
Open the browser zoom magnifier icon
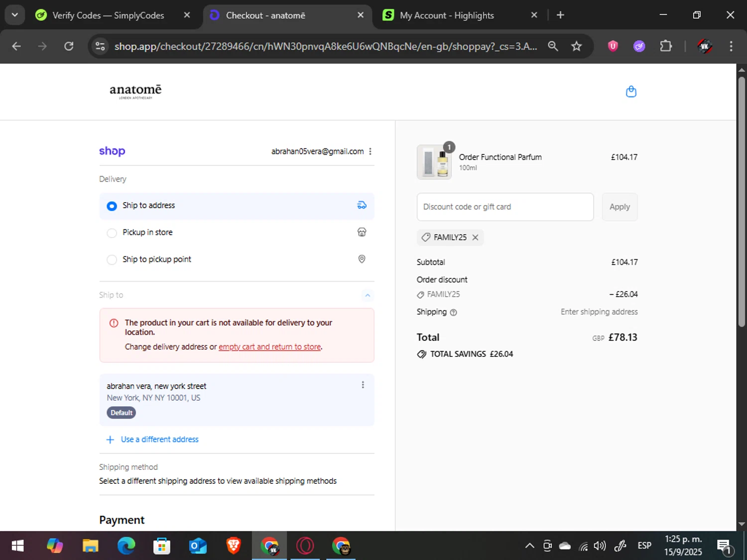[x=553, y=46]
